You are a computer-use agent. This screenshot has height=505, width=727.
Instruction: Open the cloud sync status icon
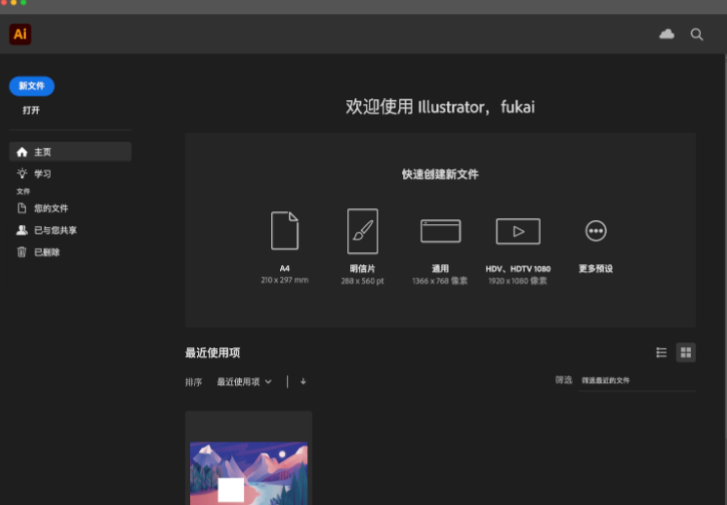pos(667,34)
